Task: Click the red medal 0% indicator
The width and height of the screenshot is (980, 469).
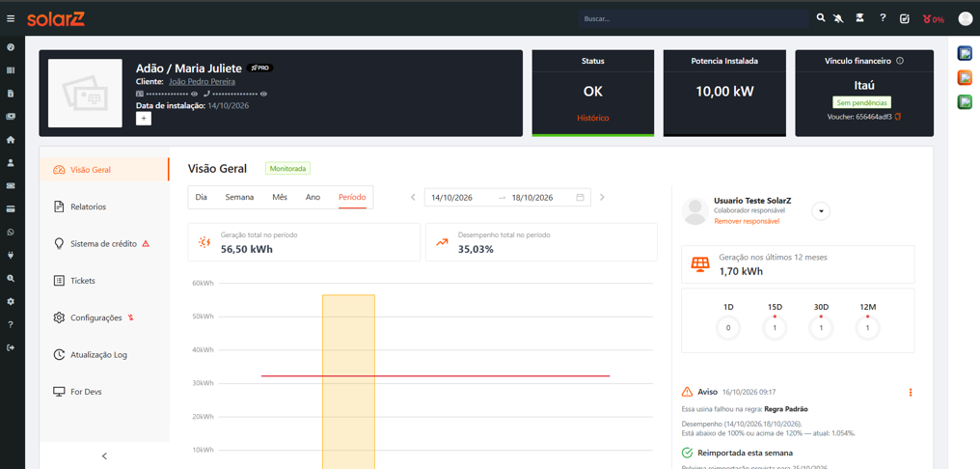Action: click(x=933, y=19)
